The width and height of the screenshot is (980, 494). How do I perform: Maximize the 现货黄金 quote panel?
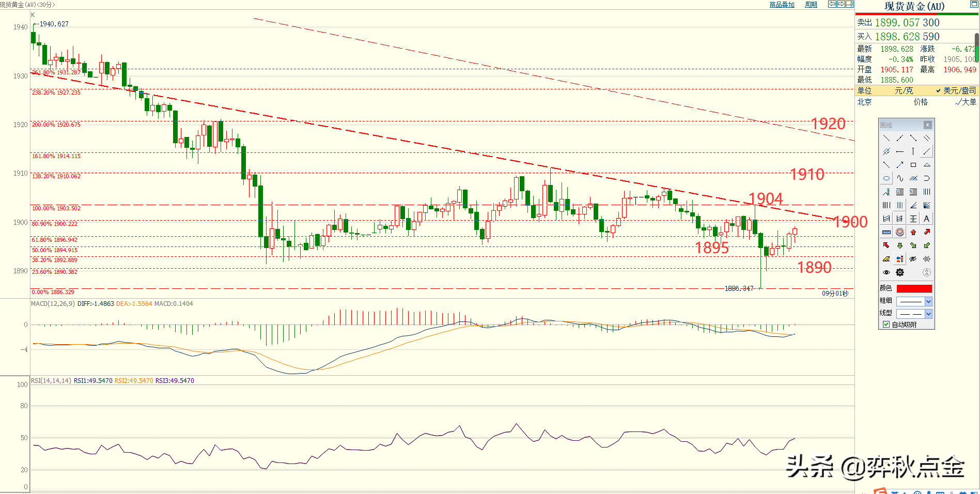(x=974, y=5)
